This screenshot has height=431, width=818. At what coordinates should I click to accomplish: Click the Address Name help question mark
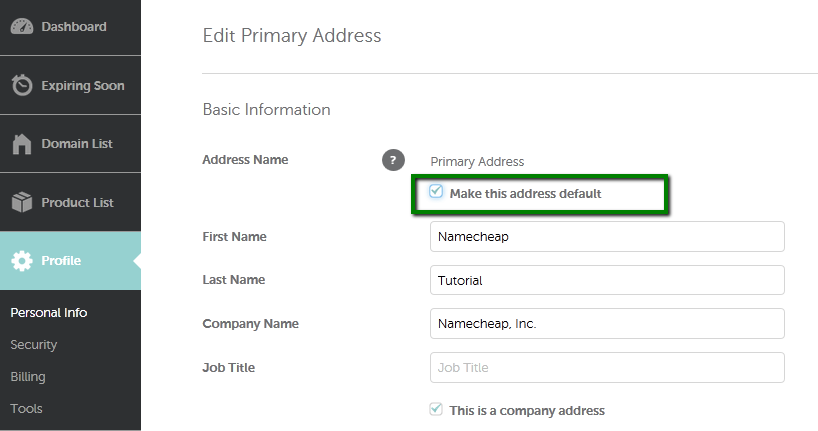393,160
